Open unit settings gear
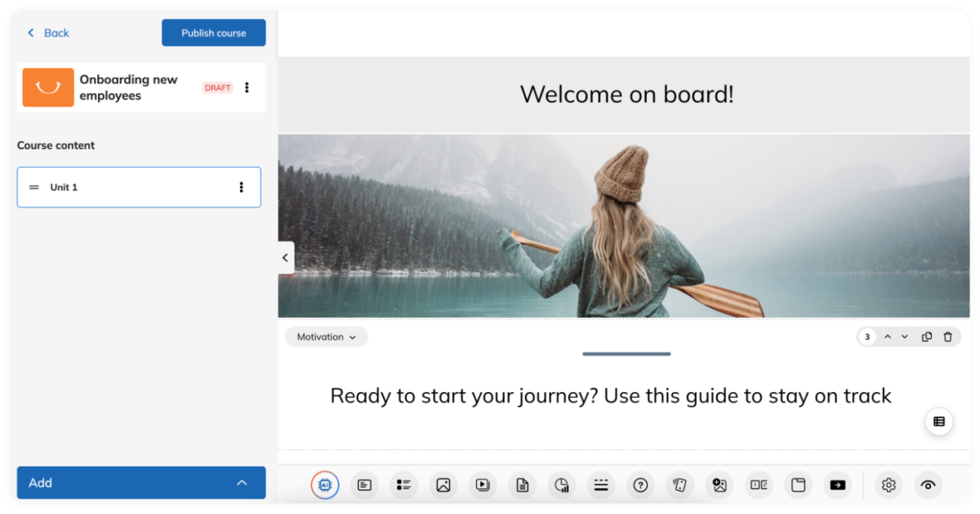Viewport: 980px width, 514px height. (889, 485)
